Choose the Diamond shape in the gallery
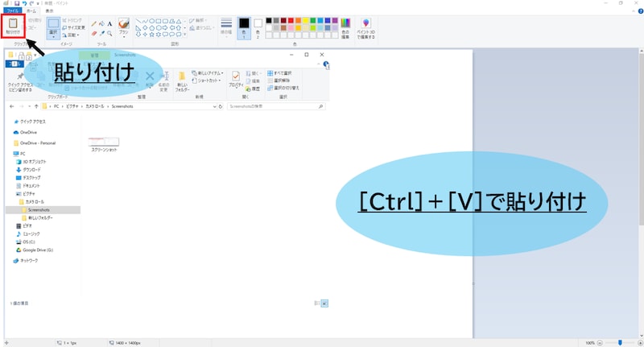 (145, 28)
